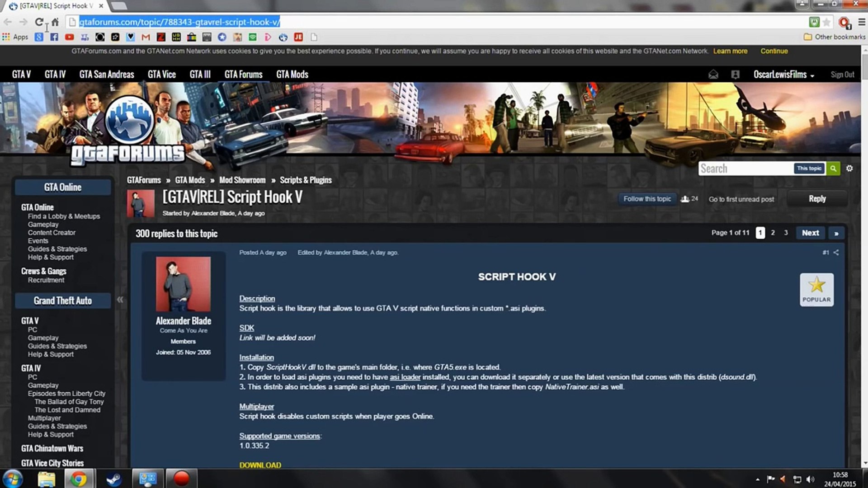Open the Facebook bookmark icon
Image resolution: width=868 pixels, height=488 pixels.
54,37
